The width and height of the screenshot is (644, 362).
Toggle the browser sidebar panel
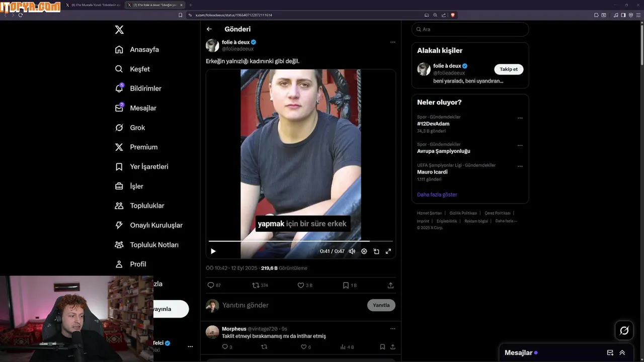[x=623, y=15]
